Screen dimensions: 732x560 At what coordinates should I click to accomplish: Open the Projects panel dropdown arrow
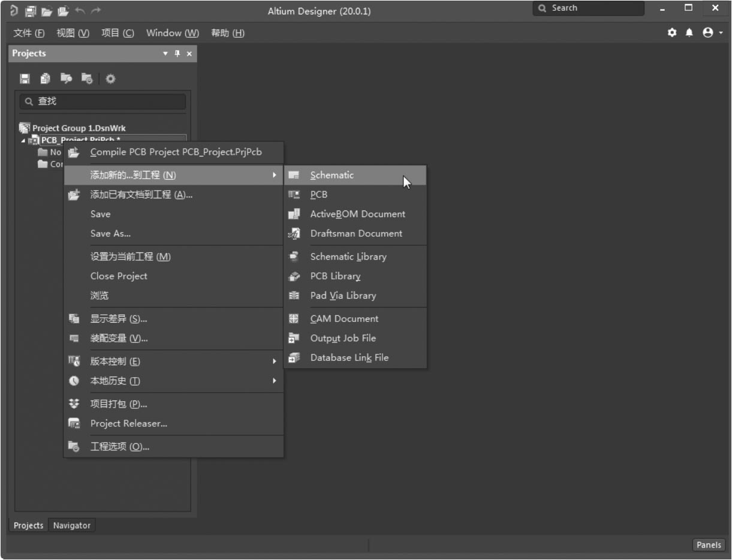[165, 54]
